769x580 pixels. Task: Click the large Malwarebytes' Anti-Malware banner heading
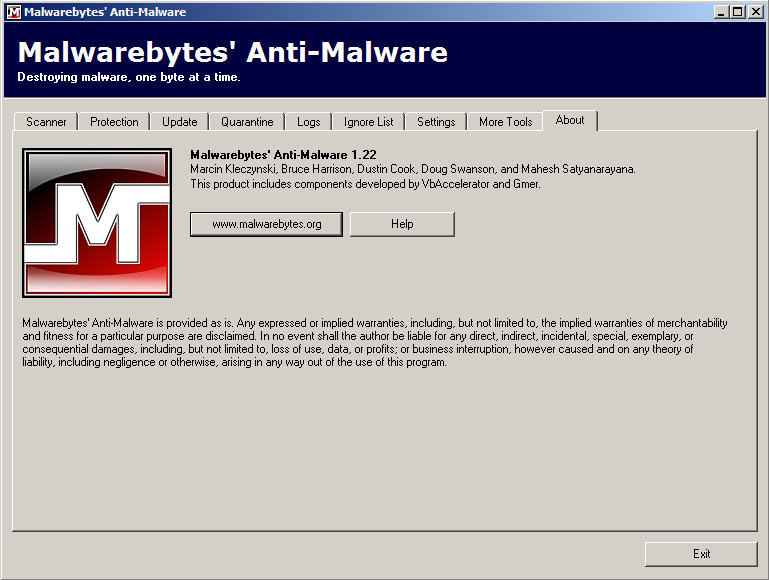tap(233, 52)
